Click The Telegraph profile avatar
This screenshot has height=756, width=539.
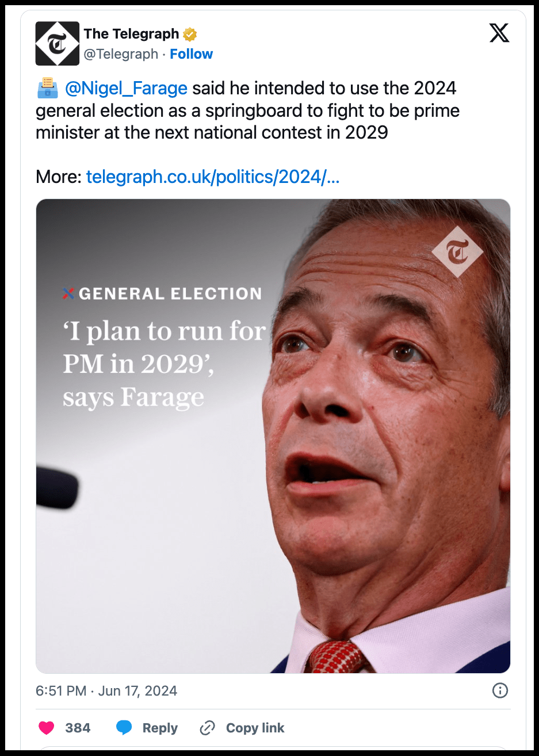57,44
